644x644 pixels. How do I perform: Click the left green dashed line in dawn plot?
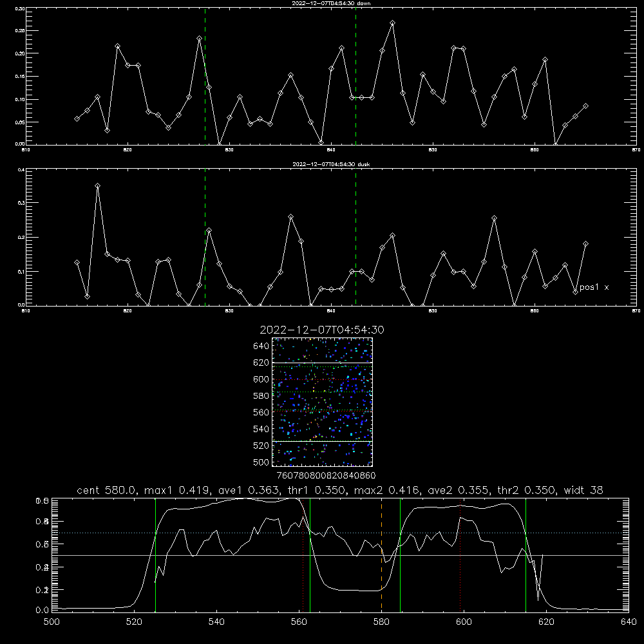tap(205, 76)
